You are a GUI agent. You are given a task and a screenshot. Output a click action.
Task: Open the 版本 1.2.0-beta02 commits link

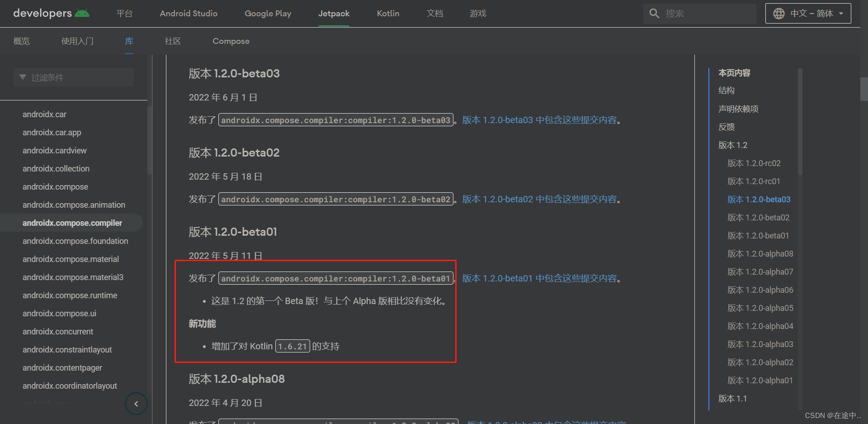click(x=539, y=199)
